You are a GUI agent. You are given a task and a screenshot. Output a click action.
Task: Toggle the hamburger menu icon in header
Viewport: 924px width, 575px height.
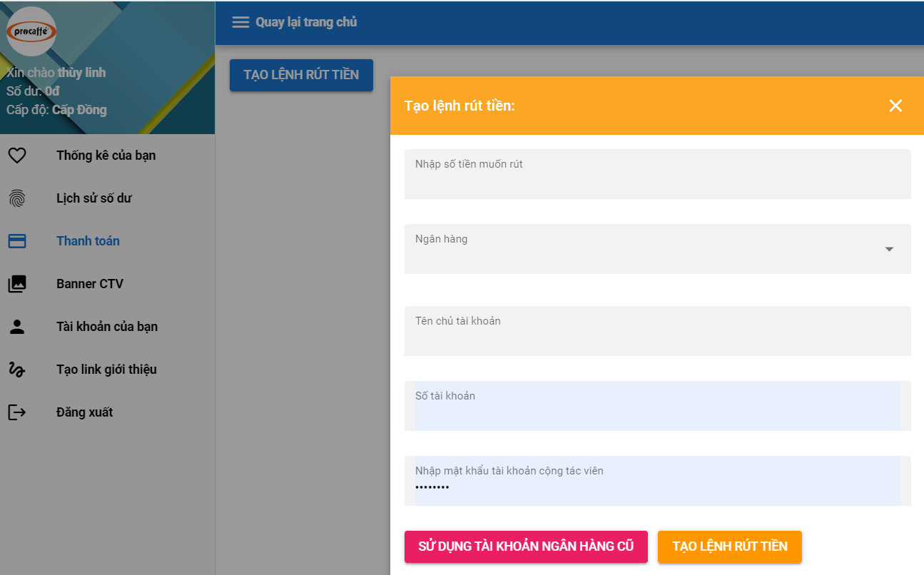240,22
